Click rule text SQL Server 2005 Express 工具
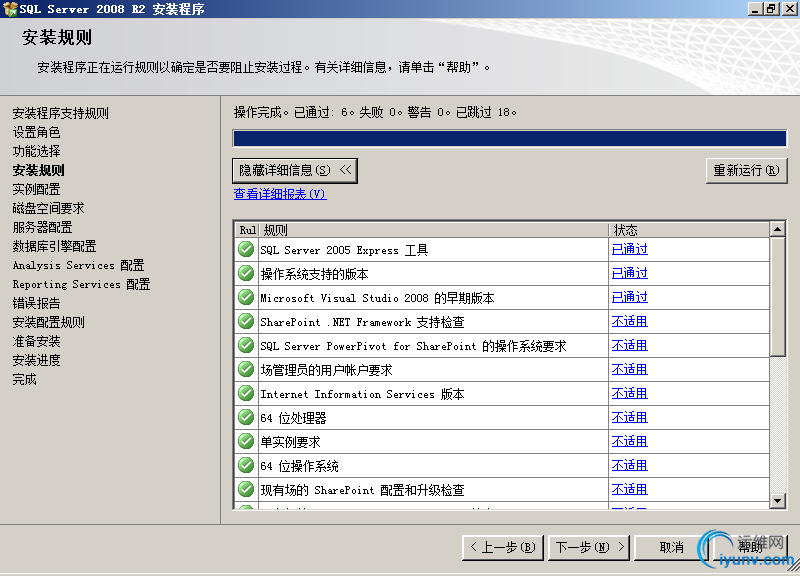 pos(344,250)
